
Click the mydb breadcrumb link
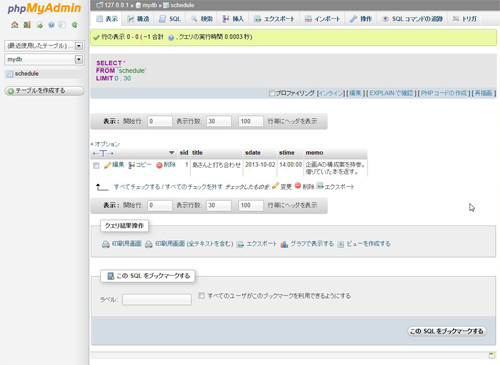tap(149, 5)
